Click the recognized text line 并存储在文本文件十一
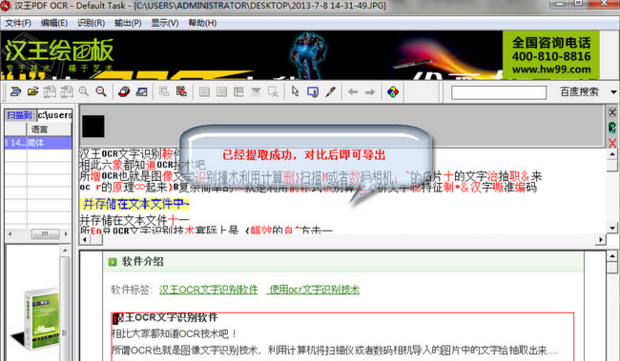The width and height of the screenshot is (620, 361). point(134,219)
